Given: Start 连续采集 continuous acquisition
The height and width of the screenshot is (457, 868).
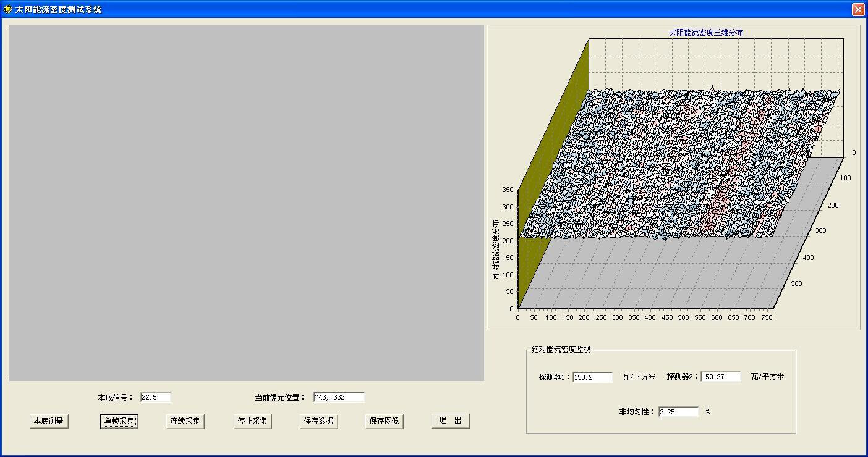Looking at the screenshot, I should point(185,421).
